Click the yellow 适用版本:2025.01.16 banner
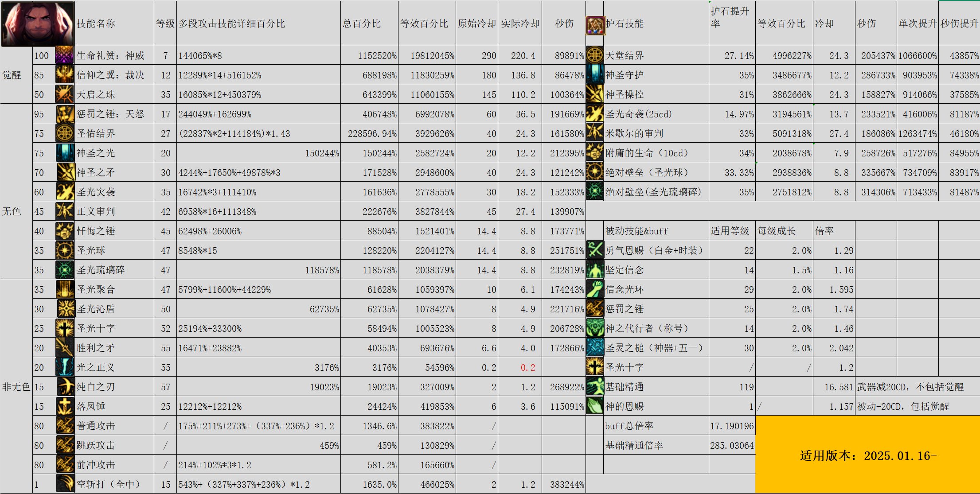980x494 pixels. coord(867,455)
